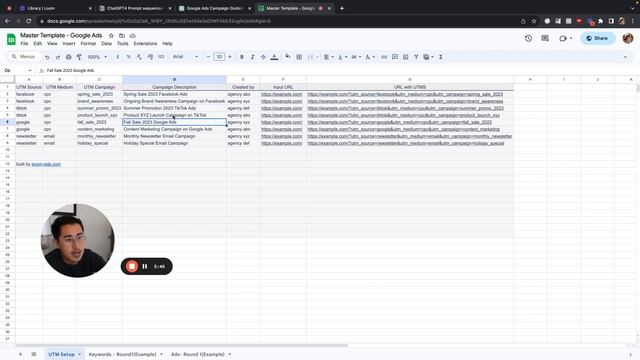Open the Help menu
640x360 pixels.
pyautogui.click(x=167, y=44)
